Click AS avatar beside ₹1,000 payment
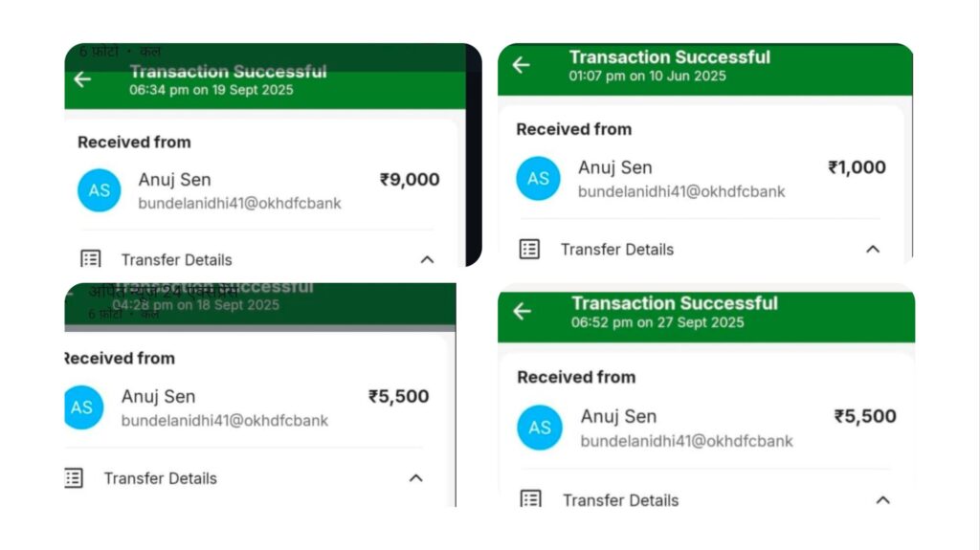Viewport: 980px width, 550px height. pos(538,178)
